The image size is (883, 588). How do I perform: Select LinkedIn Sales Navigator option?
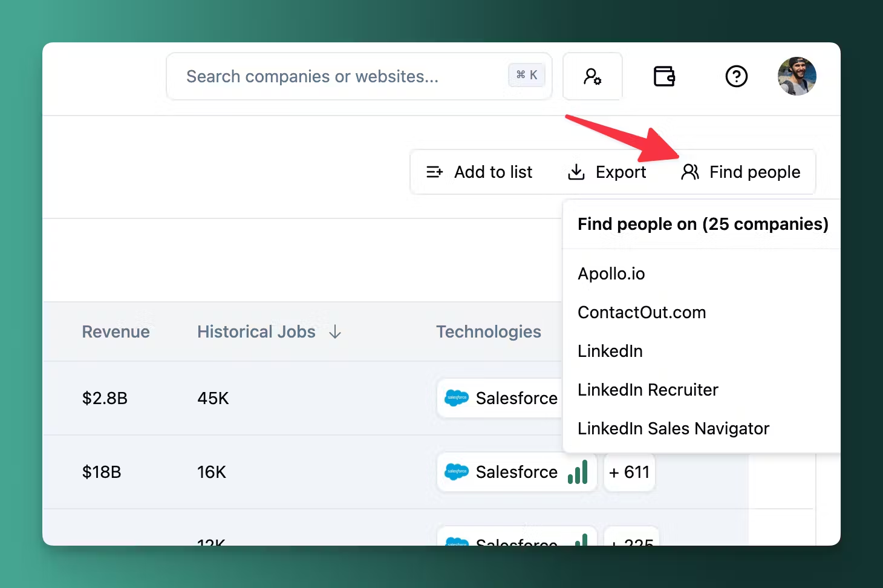click(673, 428)
